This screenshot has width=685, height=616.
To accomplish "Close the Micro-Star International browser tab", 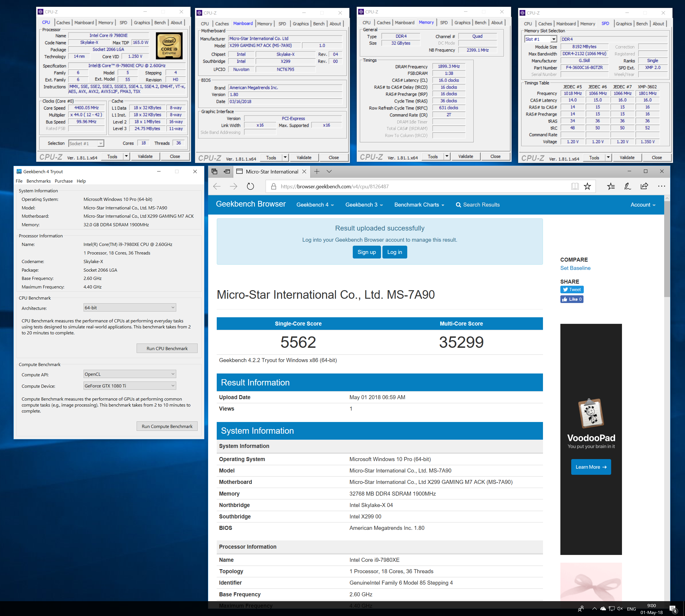I will [x=304, y=171].
